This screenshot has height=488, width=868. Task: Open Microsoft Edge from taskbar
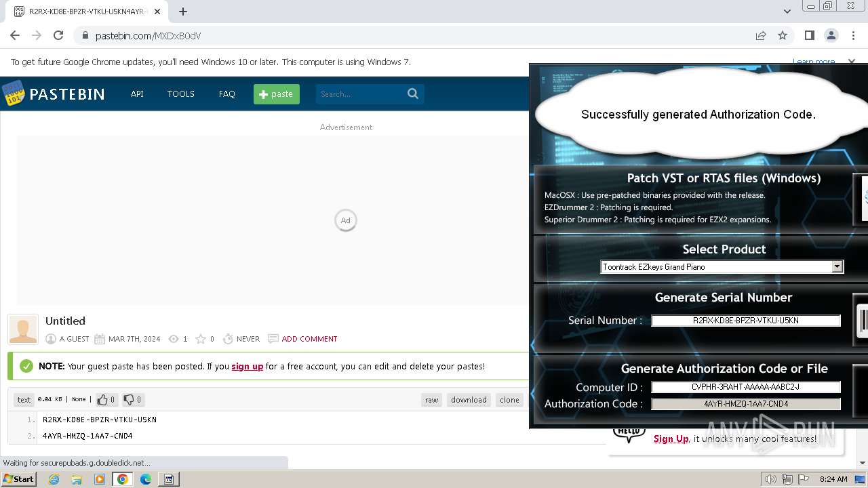pyautogui.click(x=146, y=479)
